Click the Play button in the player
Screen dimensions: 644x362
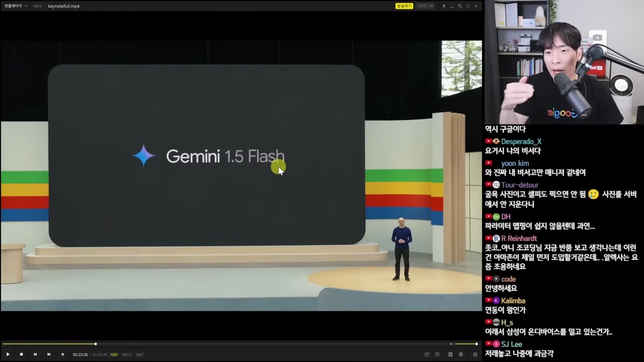coord(8,354)
